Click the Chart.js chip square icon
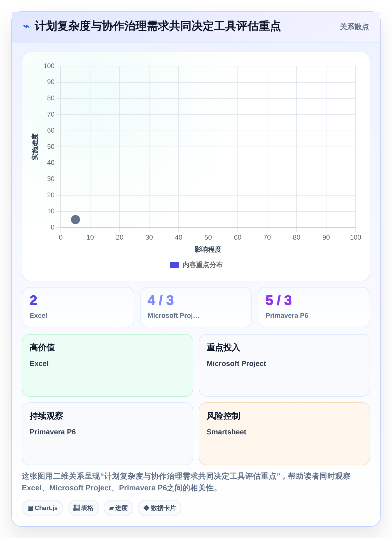 (x=30, y=508)
